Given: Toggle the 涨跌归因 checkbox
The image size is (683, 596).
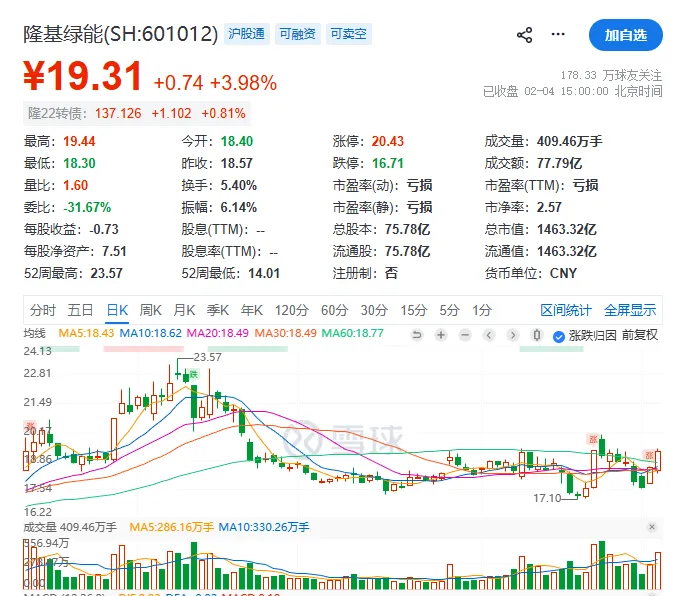Looking at the screenshot, I should click(x=558, y=336).
